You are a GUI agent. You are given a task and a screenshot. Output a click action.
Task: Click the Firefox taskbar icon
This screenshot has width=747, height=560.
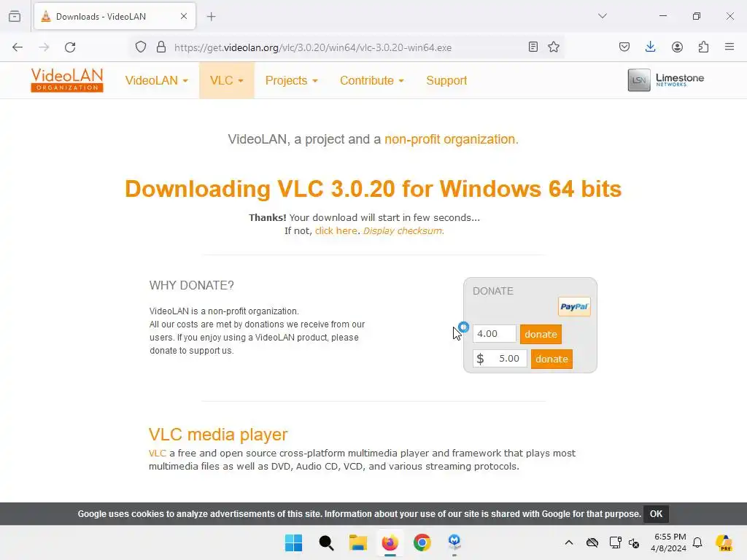pyautogui.click(x=390, y=542)
